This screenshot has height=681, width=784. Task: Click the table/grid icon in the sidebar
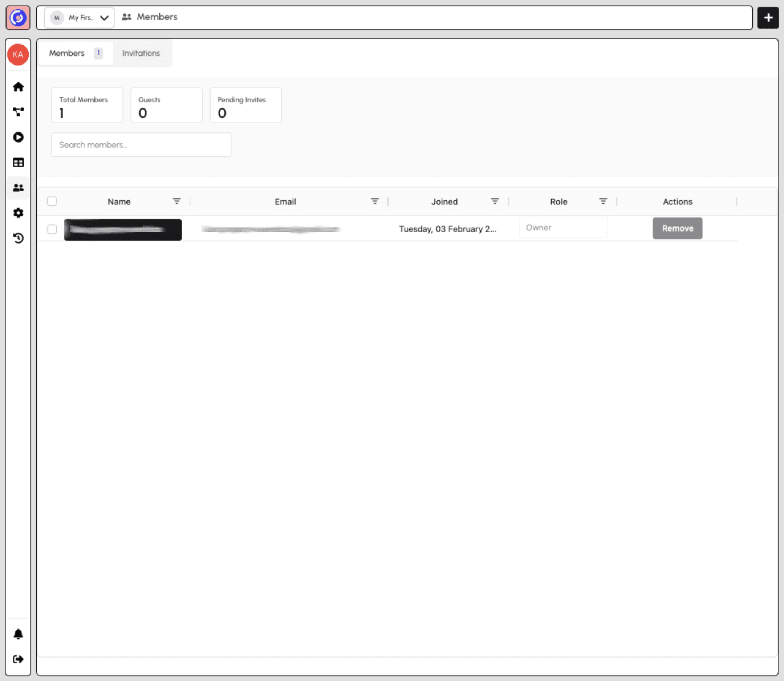click(x=18, y=162)
